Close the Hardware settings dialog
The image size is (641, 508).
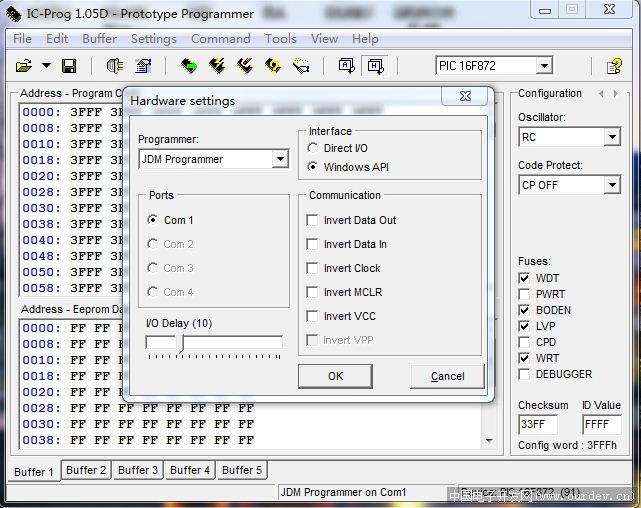coord(465,96)
